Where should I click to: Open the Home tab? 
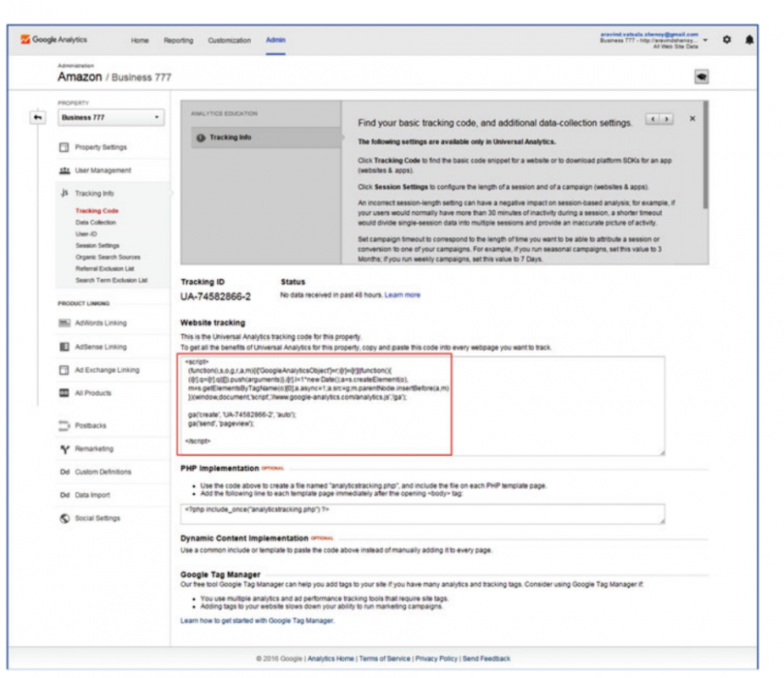[x=140, y=40]
